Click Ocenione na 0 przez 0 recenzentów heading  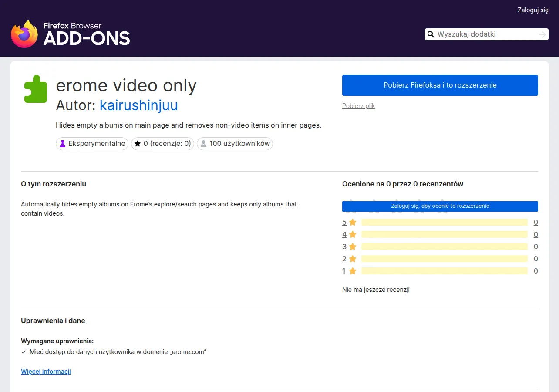[x=403, y=184]
